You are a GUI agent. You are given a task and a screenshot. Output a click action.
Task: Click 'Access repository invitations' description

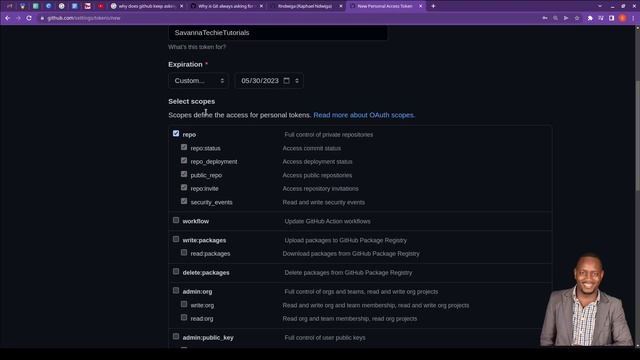click(x=320, y=189)
